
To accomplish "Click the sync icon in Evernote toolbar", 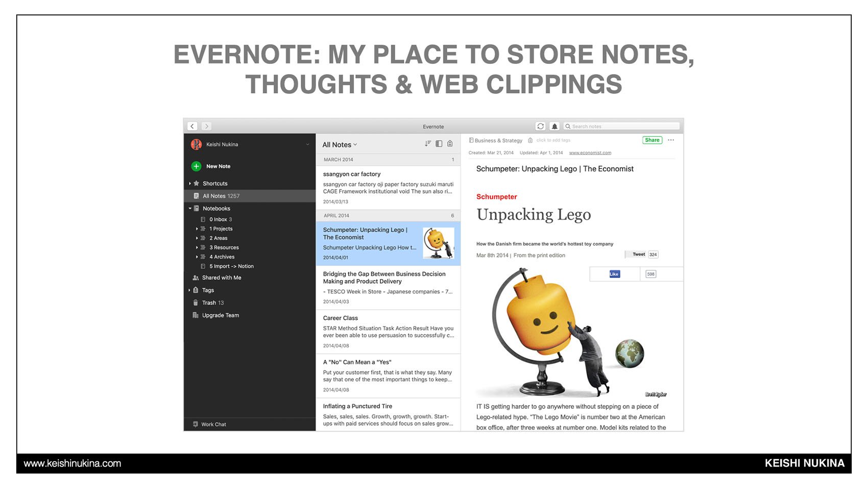I will click(540, 126).
